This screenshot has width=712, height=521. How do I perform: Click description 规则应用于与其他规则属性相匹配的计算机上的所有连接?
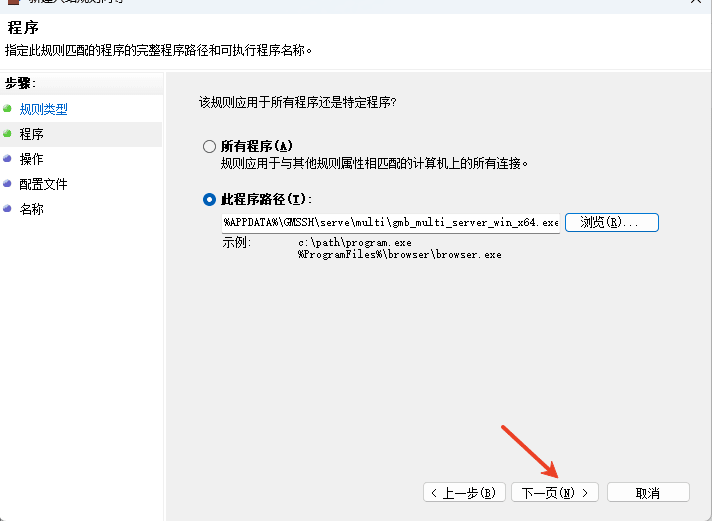(x=375, y=163)
